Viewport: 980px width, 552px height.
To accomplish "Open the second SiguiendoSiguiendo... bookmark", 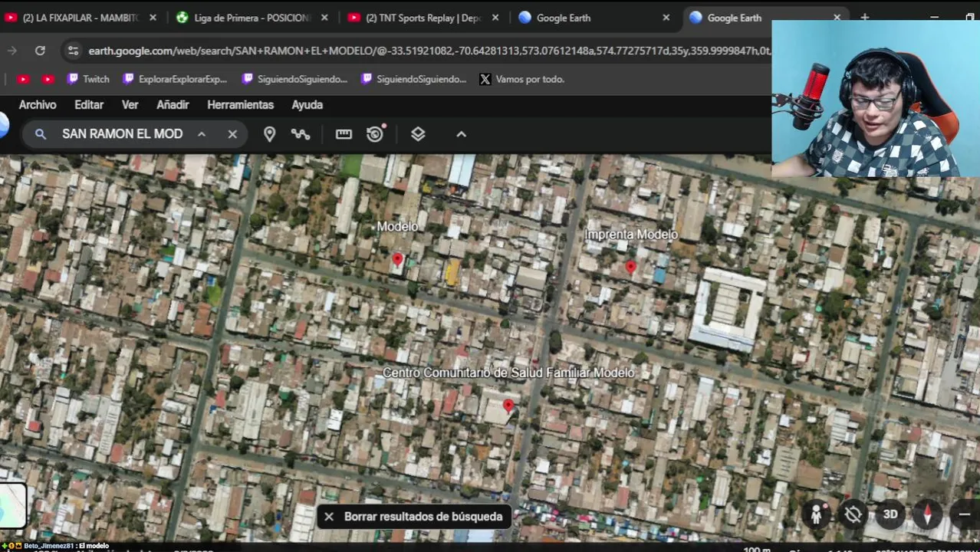I will click(x=413, y=79).
